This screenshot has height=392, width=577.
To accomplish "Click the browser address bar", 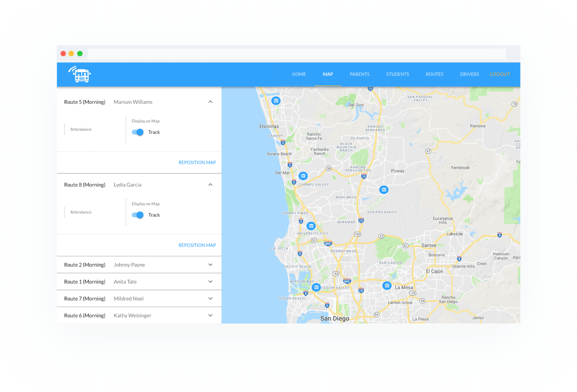I will (x=297, y=54).
